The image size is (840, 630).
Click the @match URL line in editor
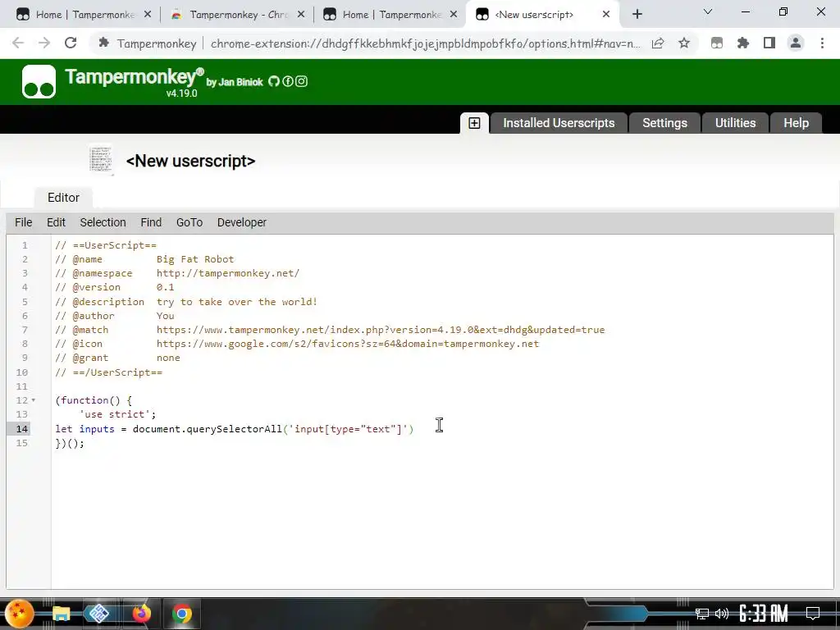pos(330,330)
